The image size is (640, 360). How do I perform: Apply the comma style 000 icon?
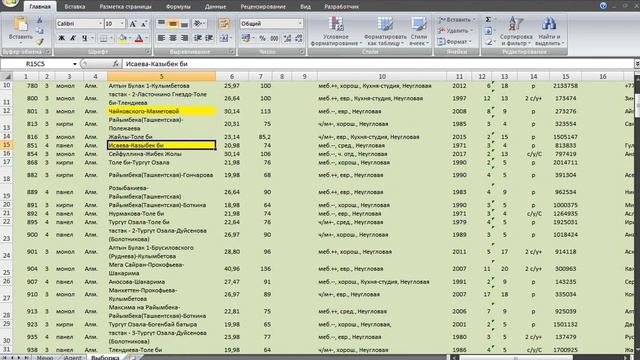(274, 38)
